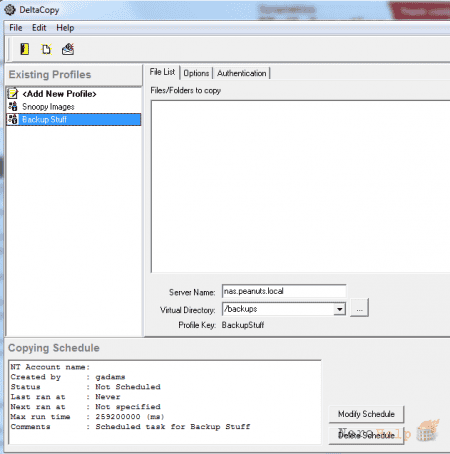
Task: Open the Edit menu
Action: 39,28
